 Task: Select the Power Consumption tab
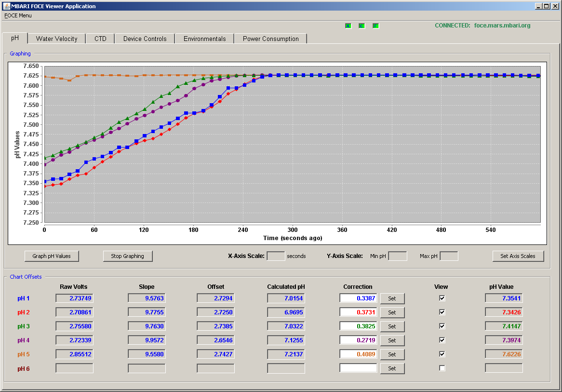[x=270, y=39]
